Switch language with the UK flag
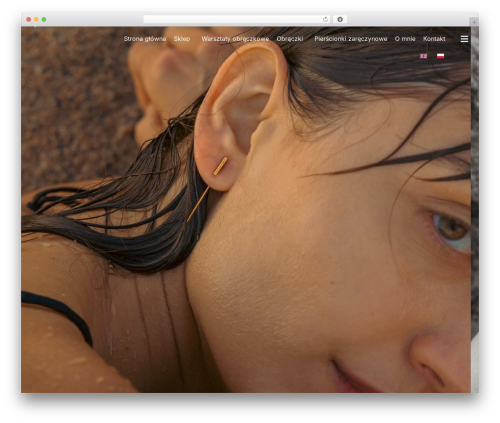This screenshot has width=500, height=423. (x=424, y=56)
